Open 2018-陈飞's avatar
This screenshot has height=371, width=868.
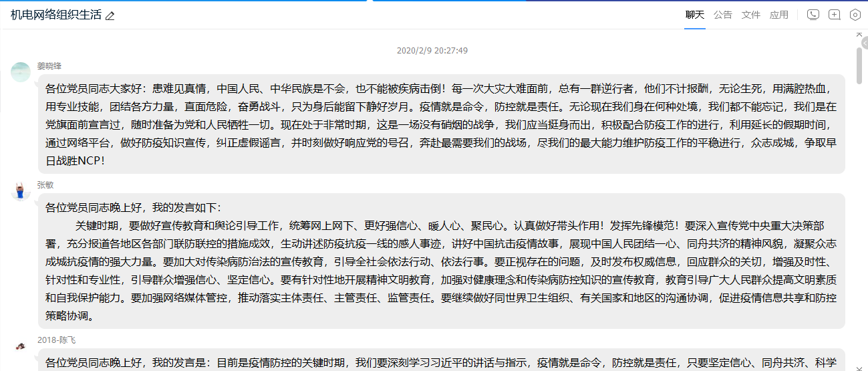pos(21,346)
